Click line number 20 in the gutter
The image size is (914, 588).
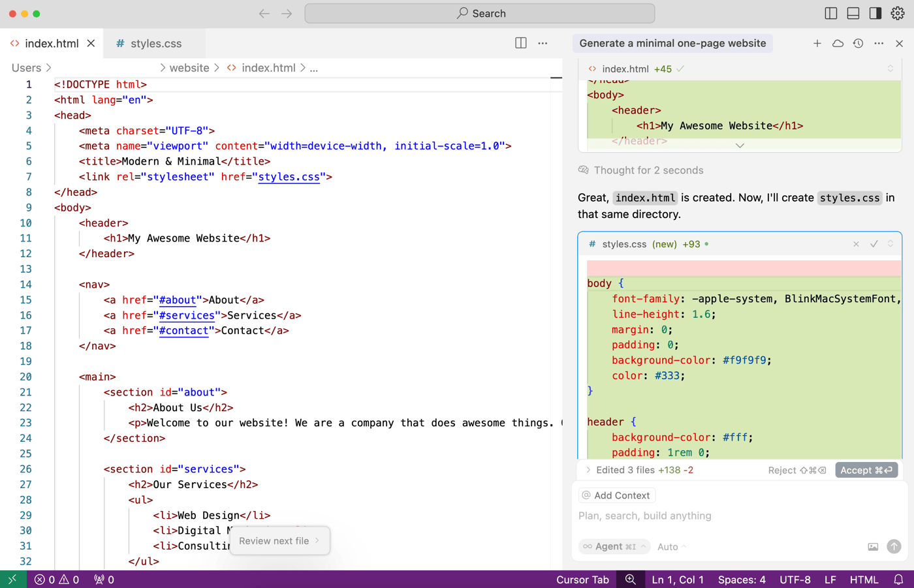tap(25, 377)
